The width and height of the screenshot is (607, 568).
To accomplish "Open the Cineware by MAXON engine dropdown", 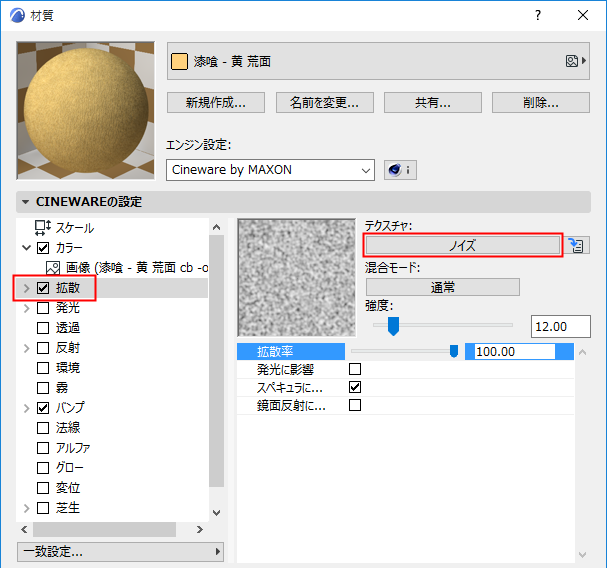I will [x=270, y=170].
